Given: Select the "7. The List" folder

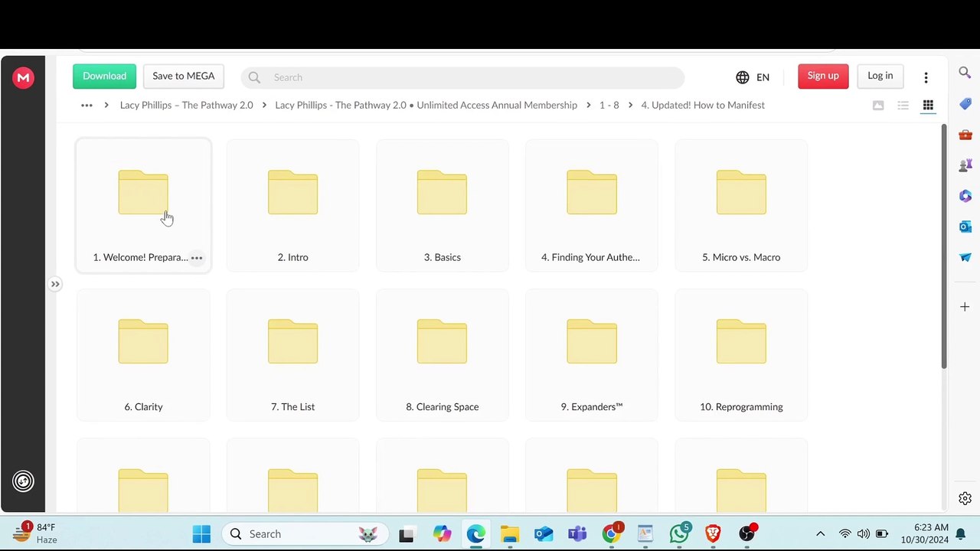Looking at the screenshot, I should pos(292,355).
